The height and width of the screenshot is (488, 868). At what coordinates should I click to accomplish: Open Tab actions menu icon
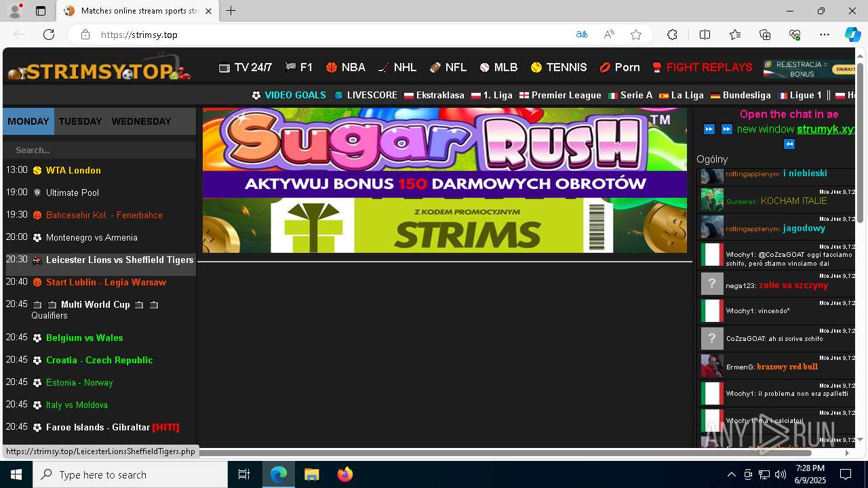[x=41, y=11]
